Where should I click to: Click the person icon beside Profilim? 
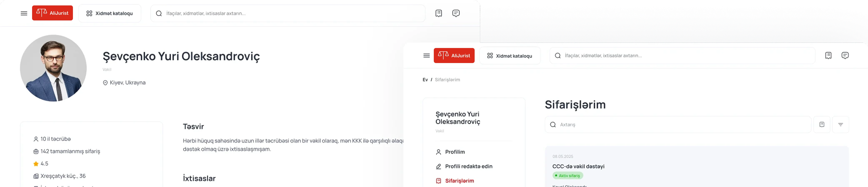(438, 152)
